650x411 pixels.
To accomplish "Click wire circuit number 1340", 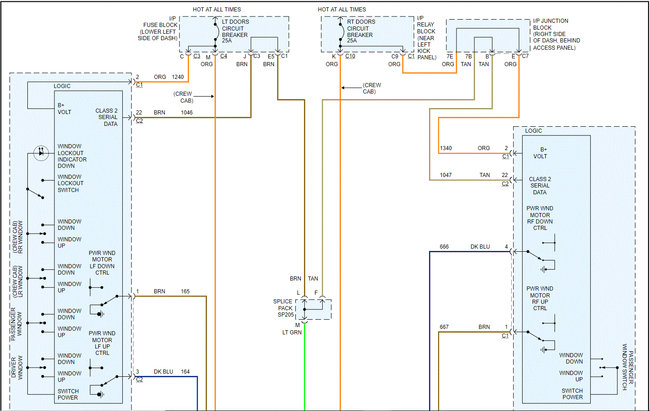I will point(446,148).
